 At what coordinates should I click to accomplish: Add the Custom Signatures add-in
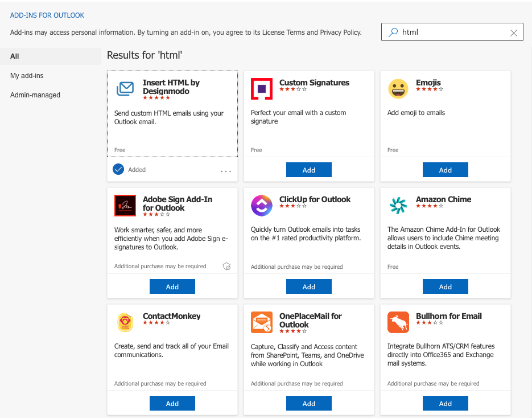tap(309, 170)
